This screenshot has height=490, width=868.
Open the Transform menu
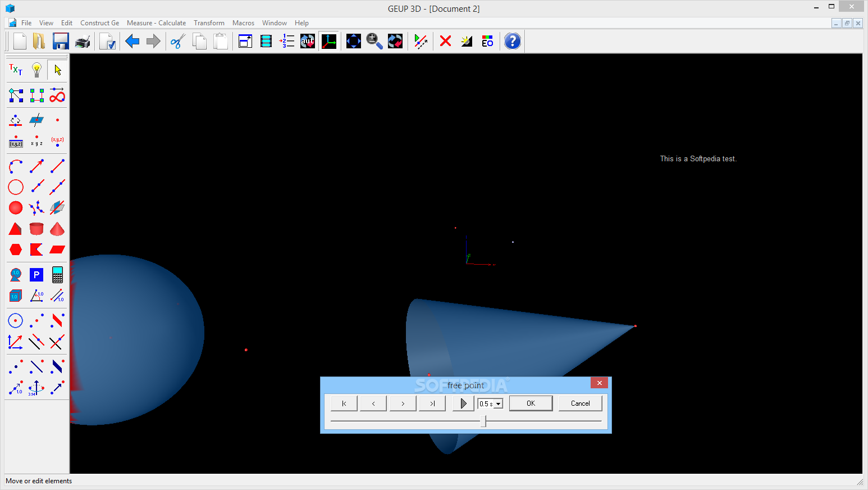pos(209,23)
